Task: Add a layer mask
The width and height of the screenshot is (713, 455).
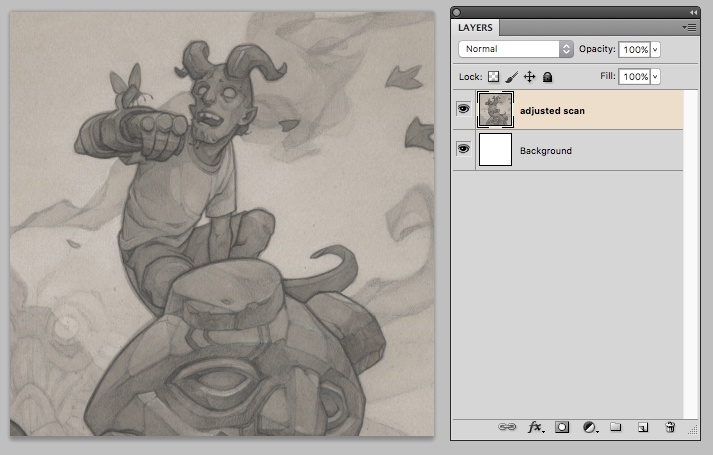Action: tap(562, 427)
